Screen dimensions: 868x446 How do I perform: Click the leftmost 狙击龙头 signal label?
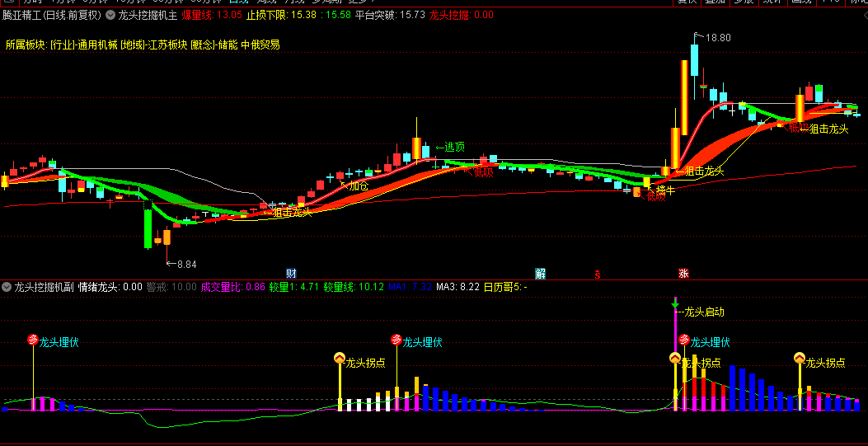pyautogui.click(x=291, y=212)
